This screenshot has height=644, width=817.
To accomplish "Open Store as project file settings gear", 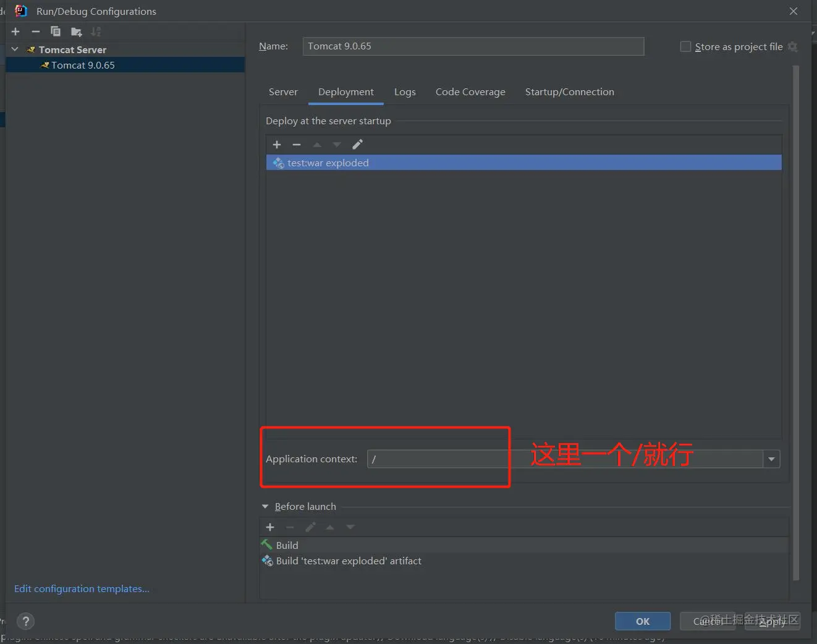I will pos(793,47).
